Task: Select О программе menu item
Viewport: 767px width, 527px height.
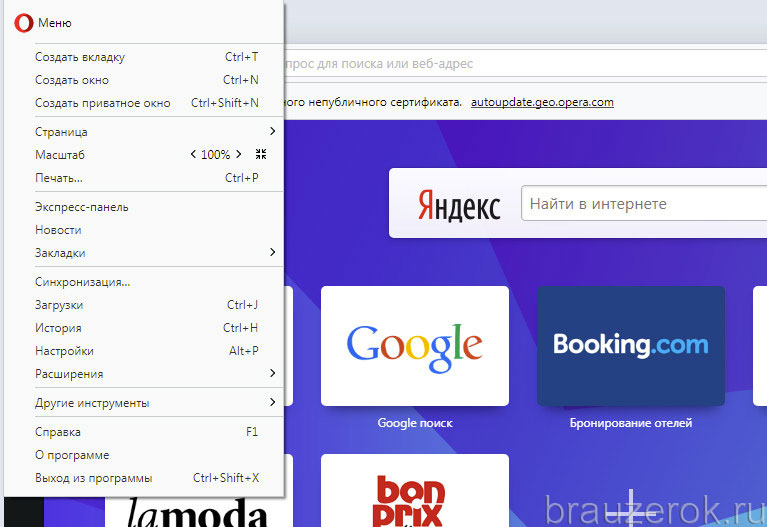Action: click(147, 455)
